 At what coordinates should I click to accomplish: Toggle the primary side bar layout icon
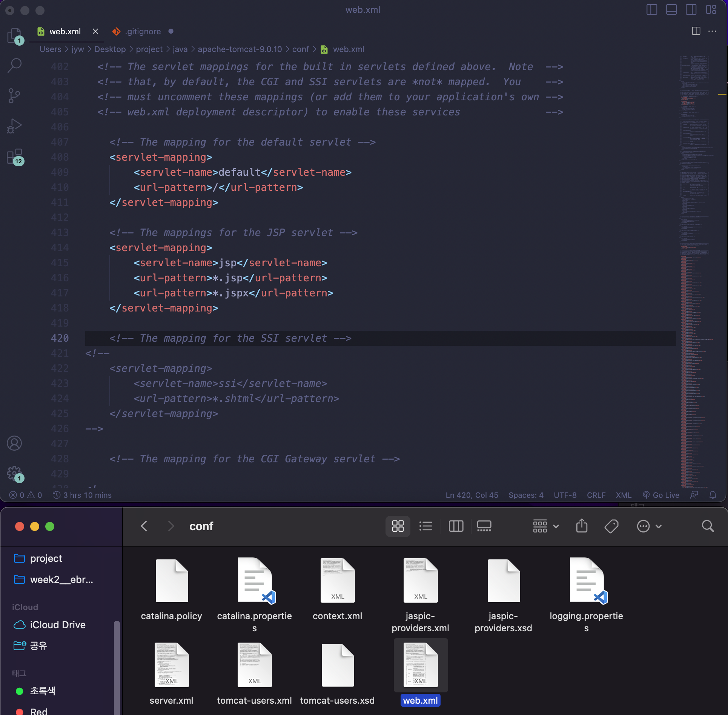tap(652, 10)
